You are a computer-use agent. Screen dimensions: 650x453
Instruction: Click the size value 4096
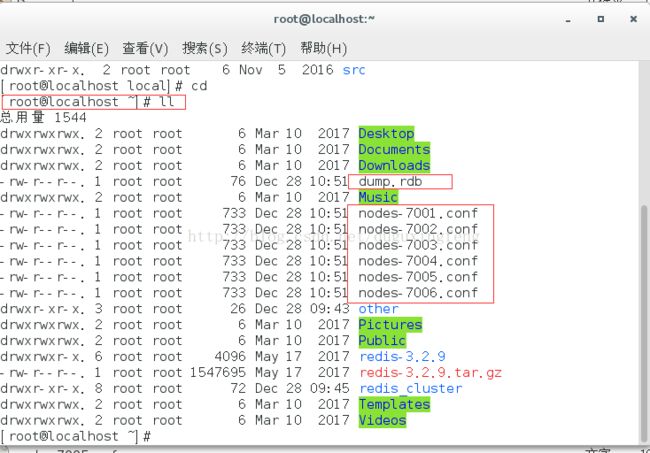(x=230, y=356)
